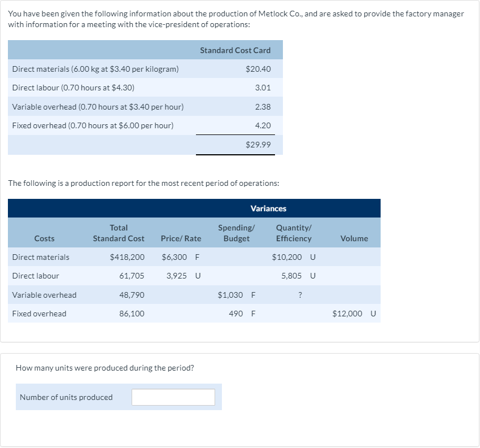The height and width of the screenshot is (448, 480).
Task: Click the Quantity/ Efficiency column header
Action: [294, 233]
